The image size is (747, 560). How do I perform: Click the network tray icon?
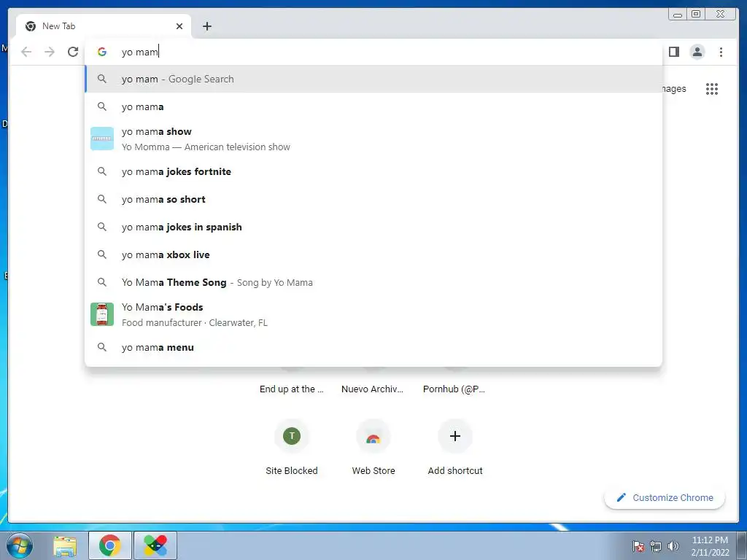pos(656,546)
